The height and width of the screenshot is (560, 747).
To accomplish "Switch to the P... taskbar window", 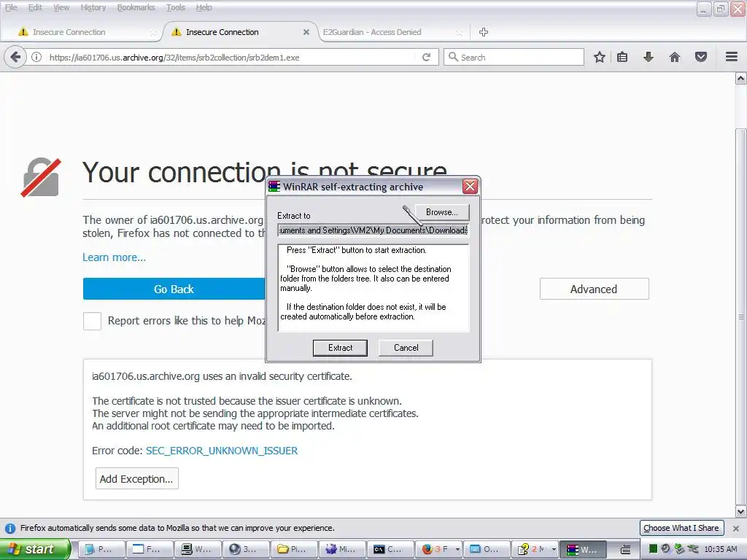I will coord(101,549).
